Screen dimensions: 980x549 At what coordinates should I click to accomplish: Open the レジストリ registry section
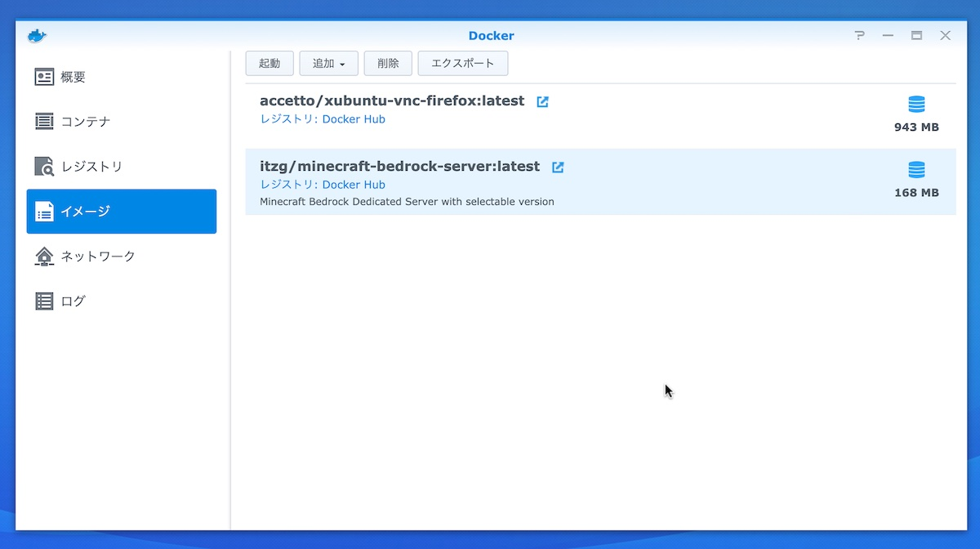click(x=122, y=167)
